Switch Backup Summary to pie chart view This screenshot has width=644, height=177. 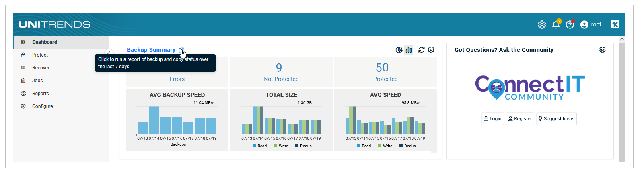click(399, 50)
